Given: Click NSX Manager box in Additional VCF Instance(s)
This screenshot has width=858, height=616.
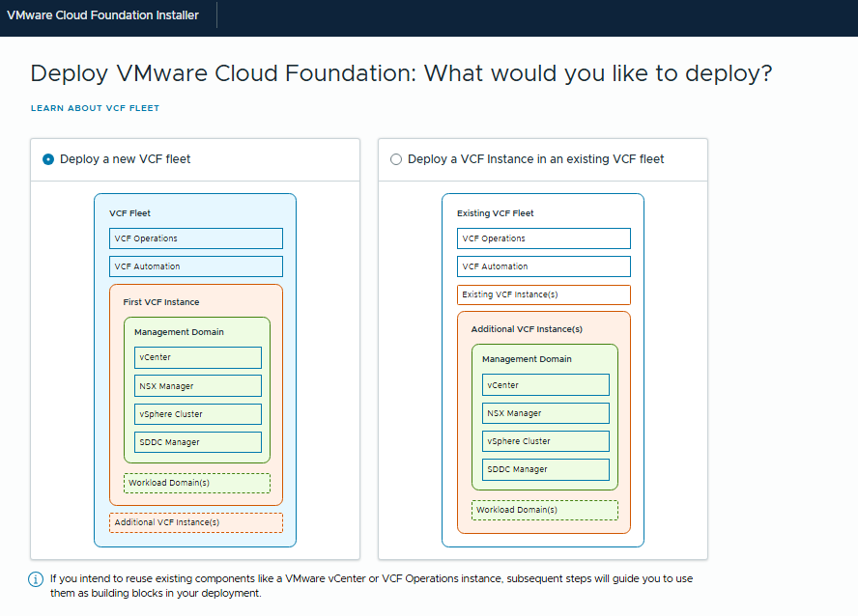Looking at the screenshot, I should click(x=546, y=413).
